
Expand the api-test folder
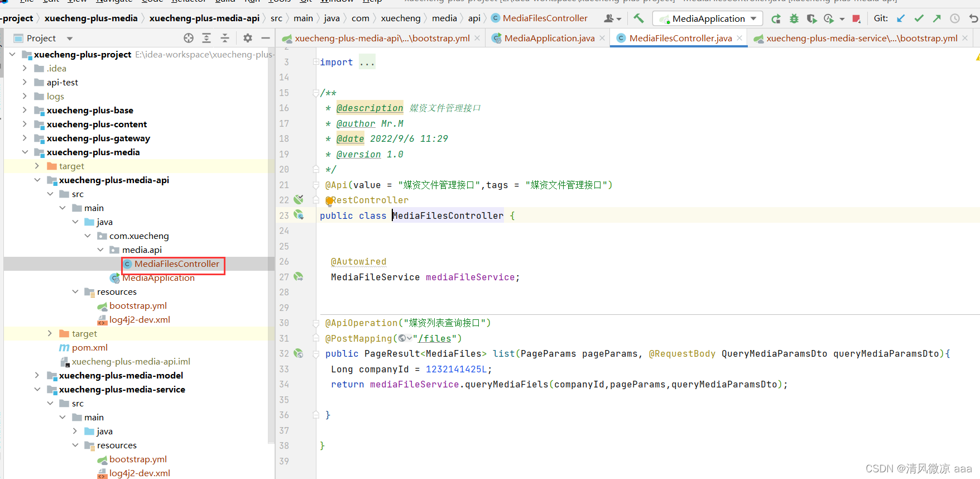click(x=25, y=82)
